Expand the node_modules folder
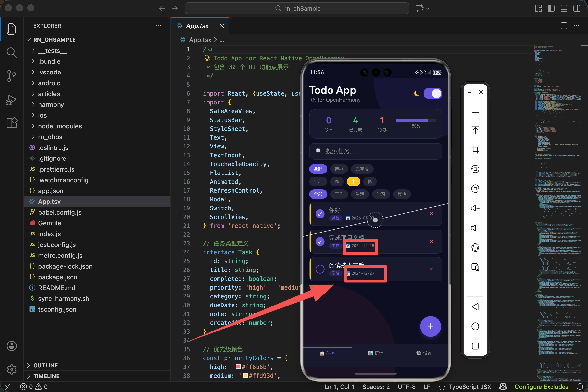 (x=60, y=126)
